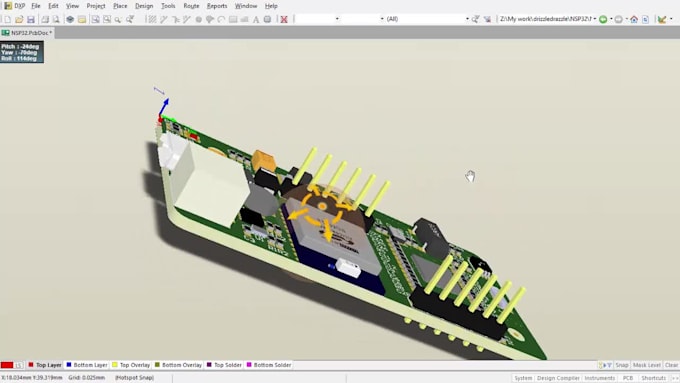Viewport: 680px width, 383px height.
Task: Open the Route menu
Action: (x=191, y=6)
